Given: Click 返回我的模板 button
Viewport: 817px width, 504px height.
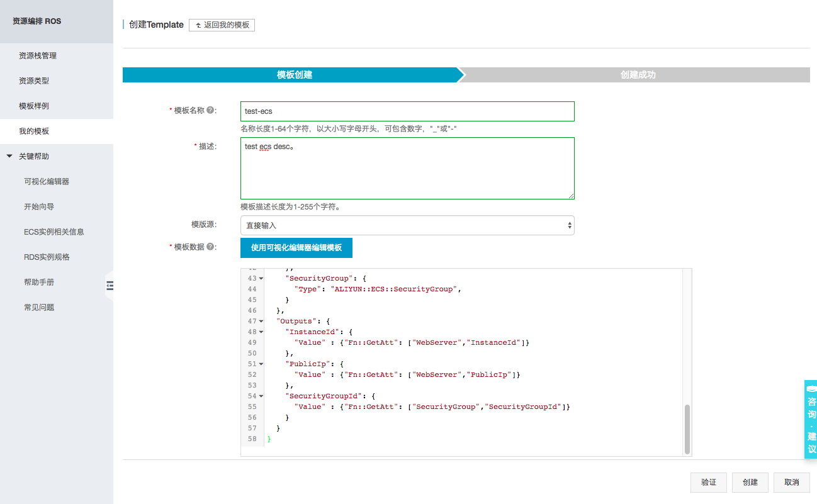Looking at the screenshot, I should pyautogui.click(x=222, y=25).
